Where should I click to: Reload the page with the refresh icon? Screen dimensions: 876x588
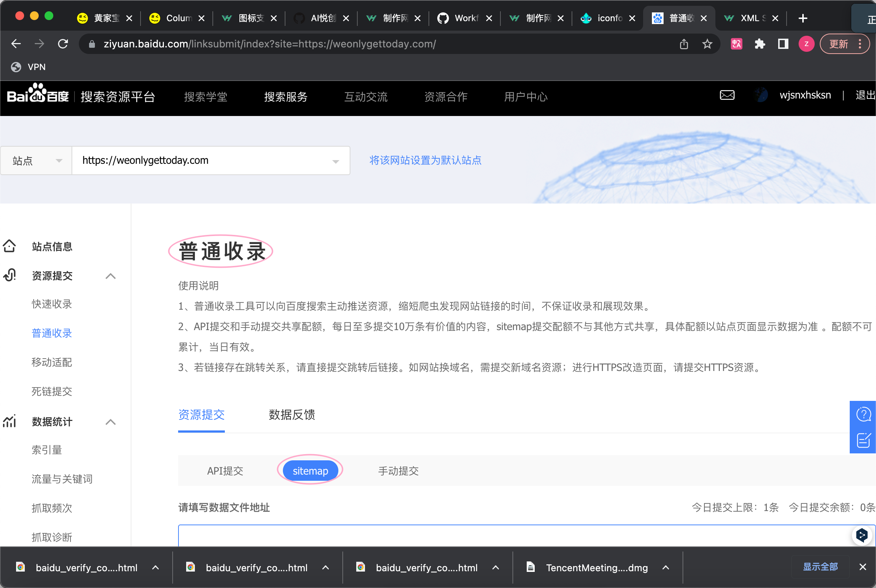63,44
